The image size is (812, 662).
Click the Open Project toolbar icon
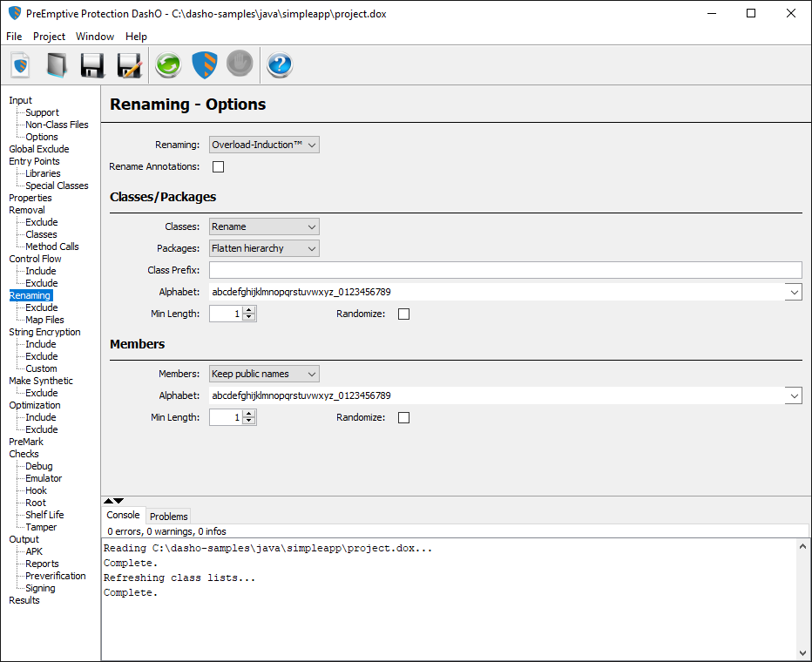pyautogui.click(x=57, y=64)
